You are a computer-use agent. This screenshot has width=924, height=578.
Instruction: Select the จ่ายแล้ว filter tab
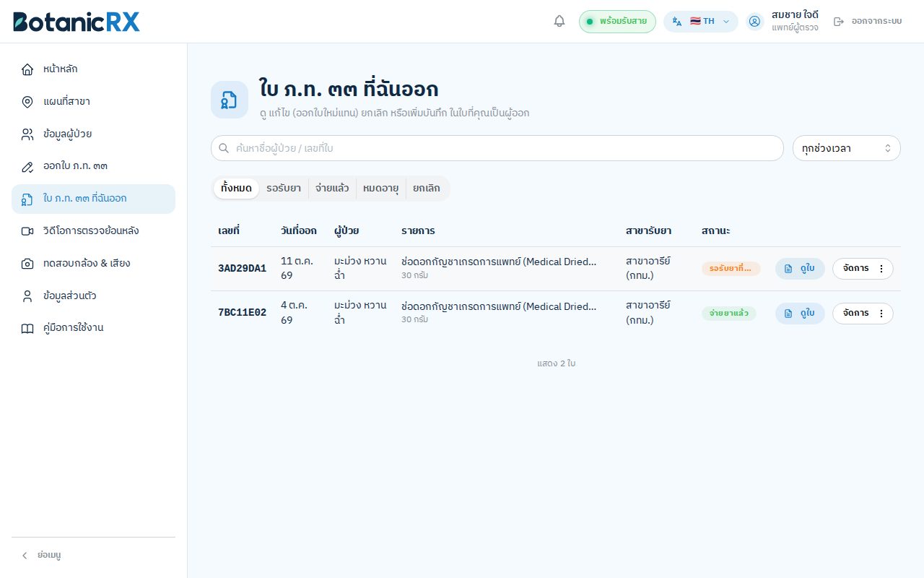pyautogui.click(x=332, y=189)
